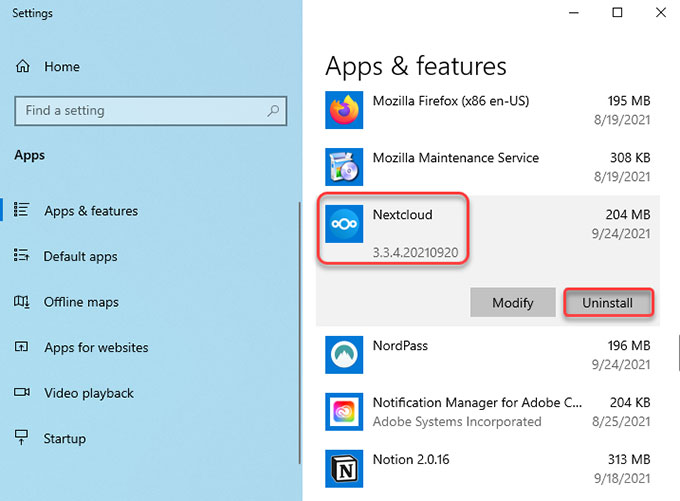
Task: Click the 195 MB size of Firefox
Action: (x=629, y=101)
